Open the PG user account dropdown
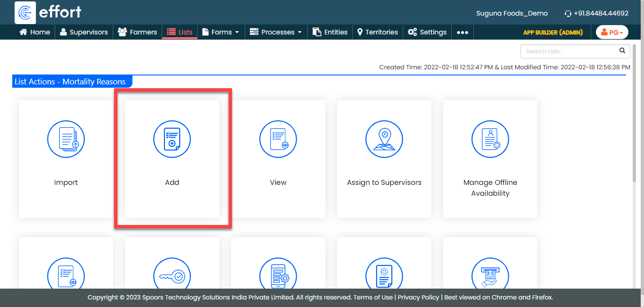 point(612,32)
